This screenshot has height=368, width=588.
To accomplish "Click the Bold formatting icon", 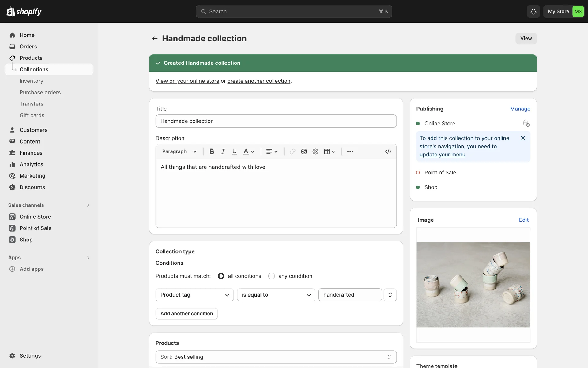I will [212, 151].
